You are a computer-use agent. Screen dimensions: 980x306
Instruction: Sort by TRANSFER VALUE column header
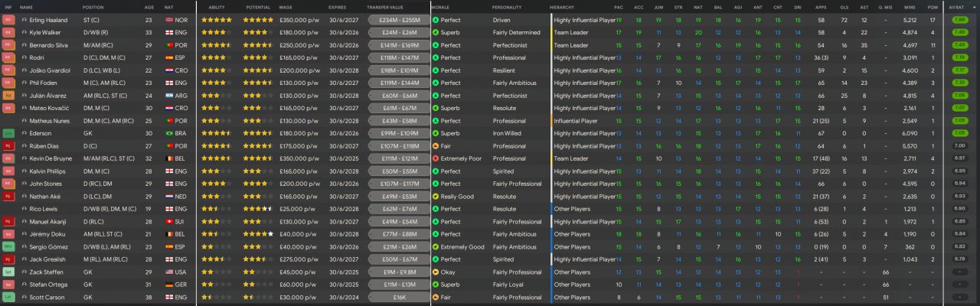click(384, 6)
